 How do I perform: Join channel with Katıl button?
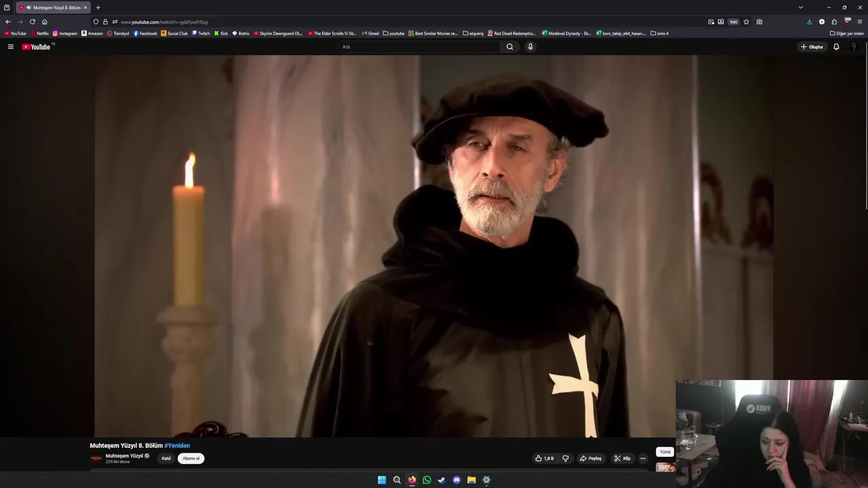(166, 458)
